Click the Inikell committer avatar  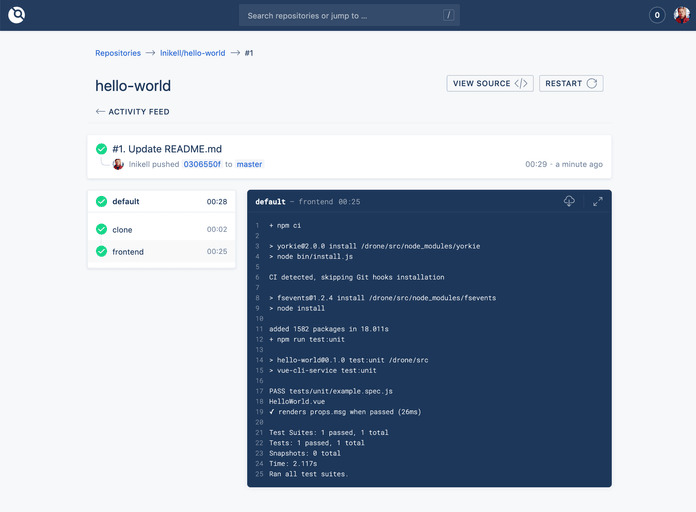(x=118, y=164)
